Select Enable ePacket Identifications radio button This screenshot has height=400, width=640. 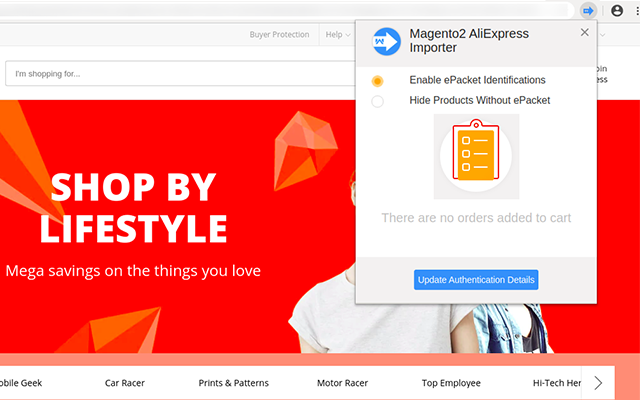point(377,81)
